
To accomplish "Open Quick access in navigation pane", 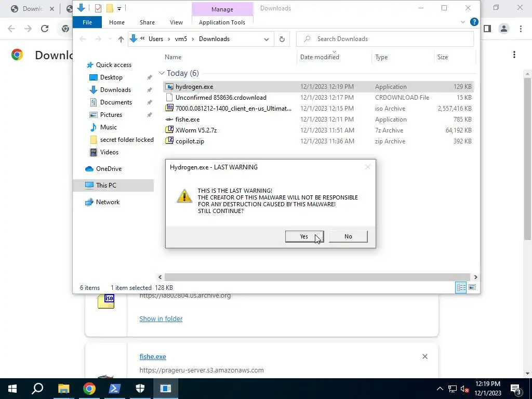I will (x=114, y=65).
